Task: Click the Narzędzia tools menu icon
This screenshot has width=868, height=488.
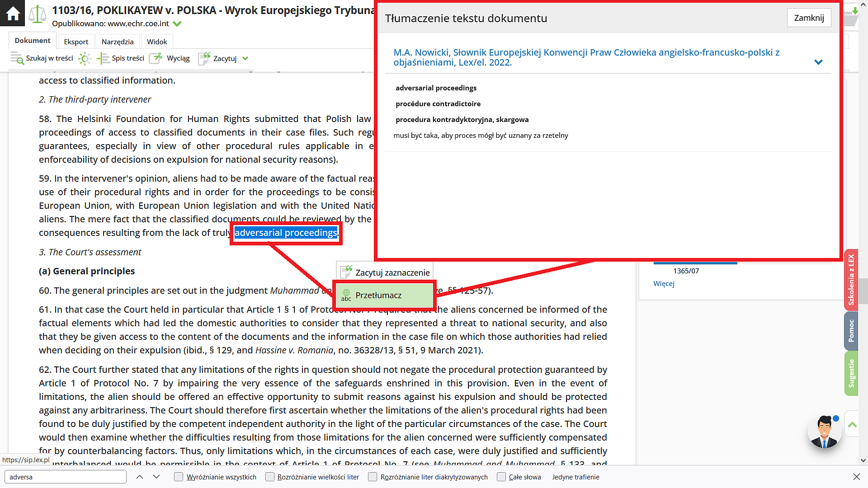Action: [x=118, y=41]
